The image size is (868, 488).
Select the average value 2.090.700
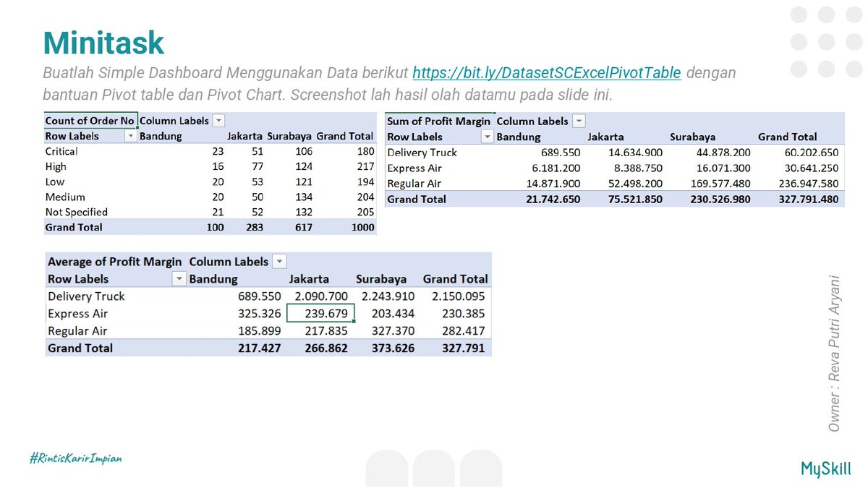pos(321,296)
